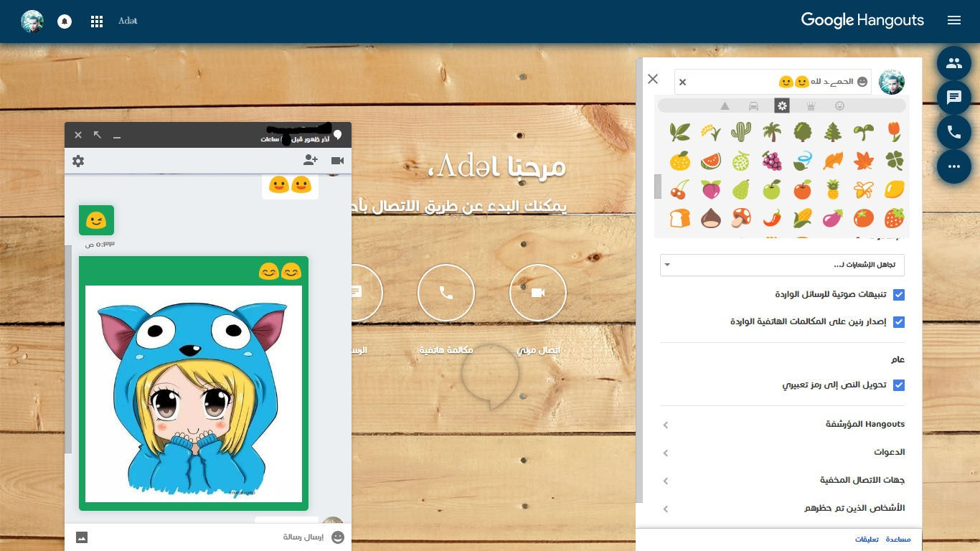980x551 pixels.
Task: Clear the status text field
Action: [682, 83]
